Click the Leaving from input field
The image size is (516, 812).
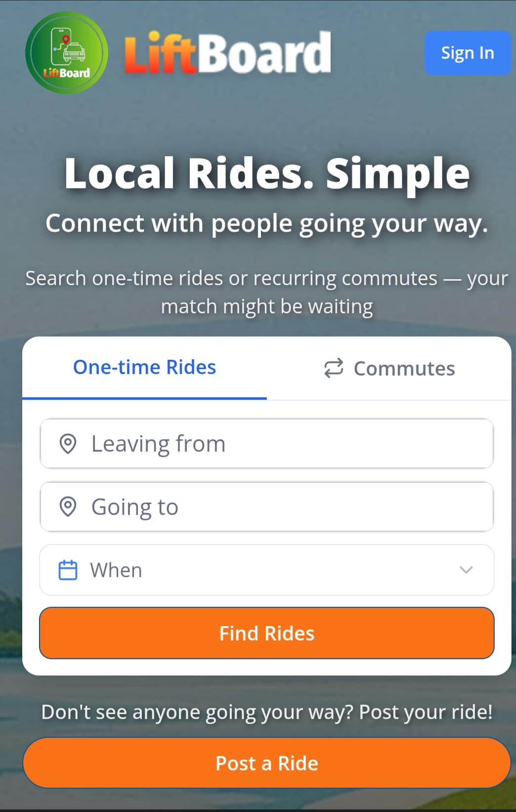(266, 444)
